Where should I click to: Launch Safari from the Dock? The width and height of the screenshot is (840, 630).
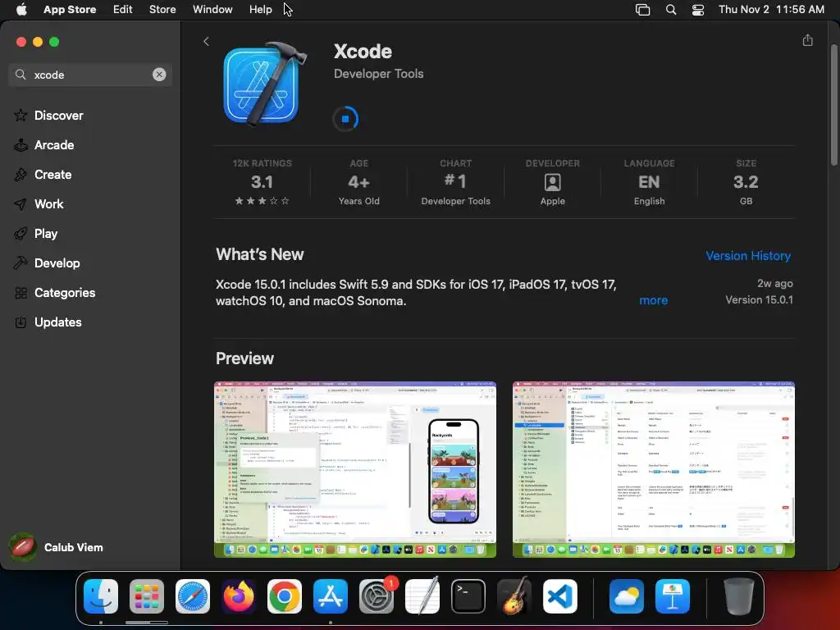tap(193, 596)
